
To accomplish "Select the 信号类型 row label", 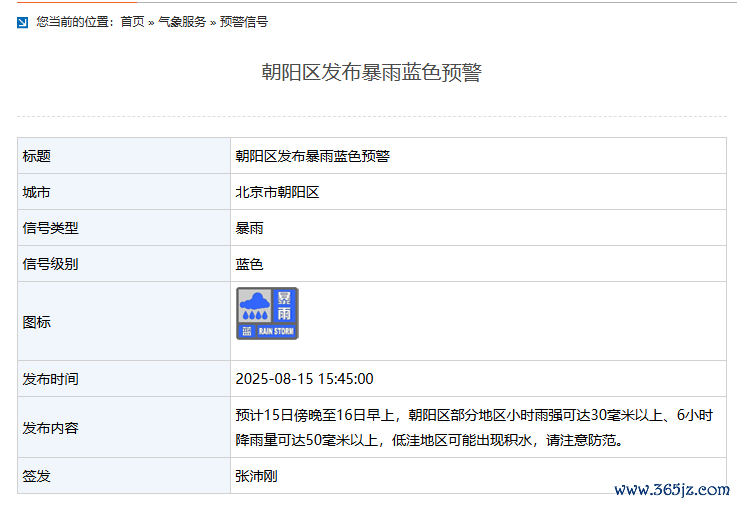I will [50, 228].
